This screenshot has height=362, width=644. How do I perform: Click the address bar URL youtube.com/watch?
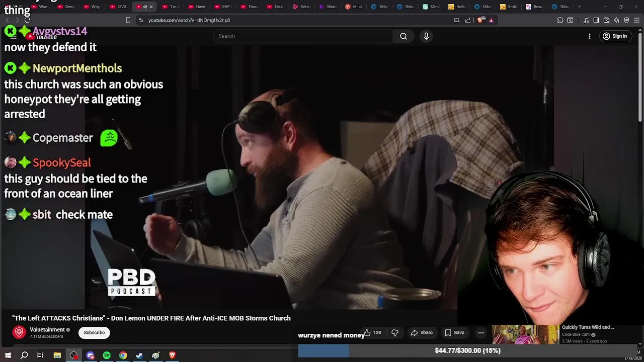(189, 20)
